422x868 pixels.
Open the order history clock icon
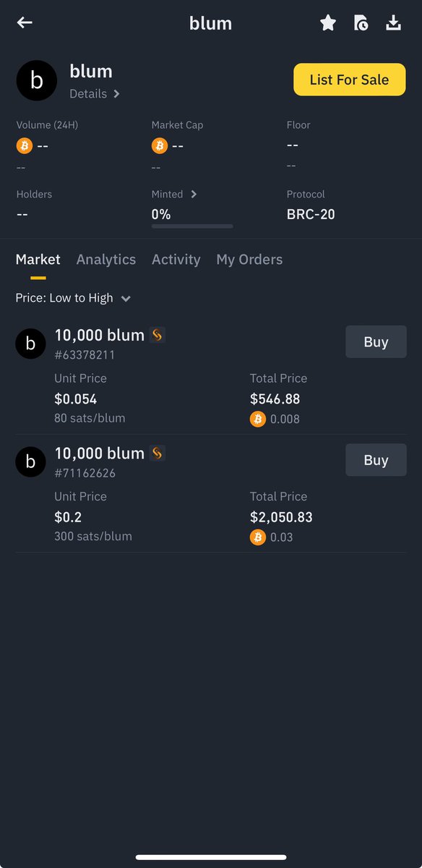click(361, 23)
